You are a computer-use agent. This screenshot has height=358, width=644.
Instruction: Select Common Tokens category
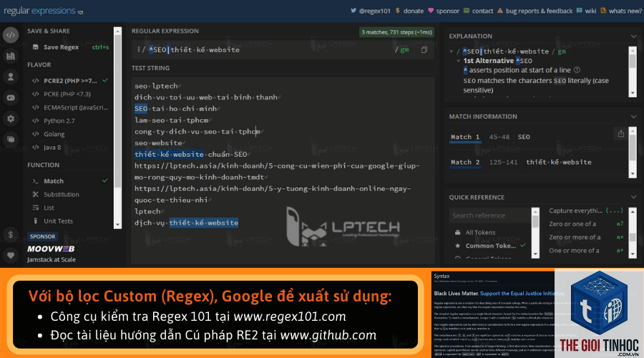(490, 246)
